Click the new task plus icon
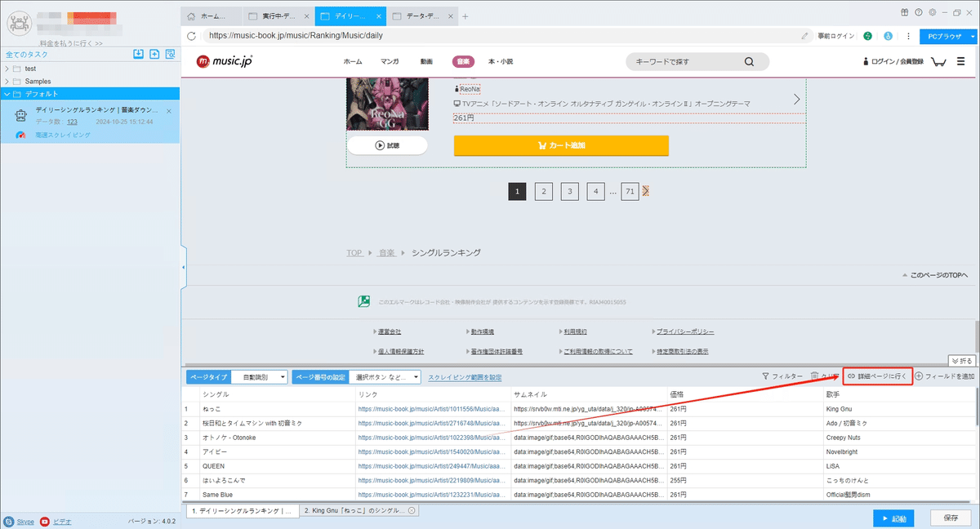980x529 pixels. pyautogui.click(x=154, y=54)
